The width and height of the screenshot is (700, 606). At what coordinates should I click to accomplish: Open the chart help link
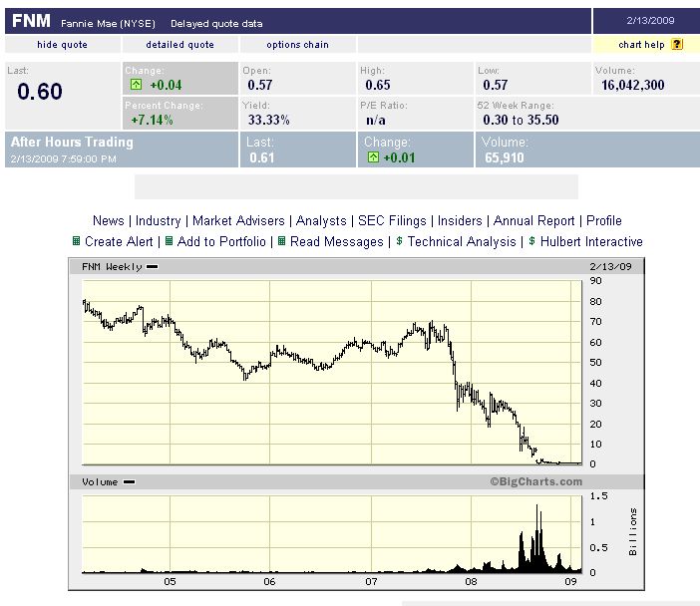641,45
